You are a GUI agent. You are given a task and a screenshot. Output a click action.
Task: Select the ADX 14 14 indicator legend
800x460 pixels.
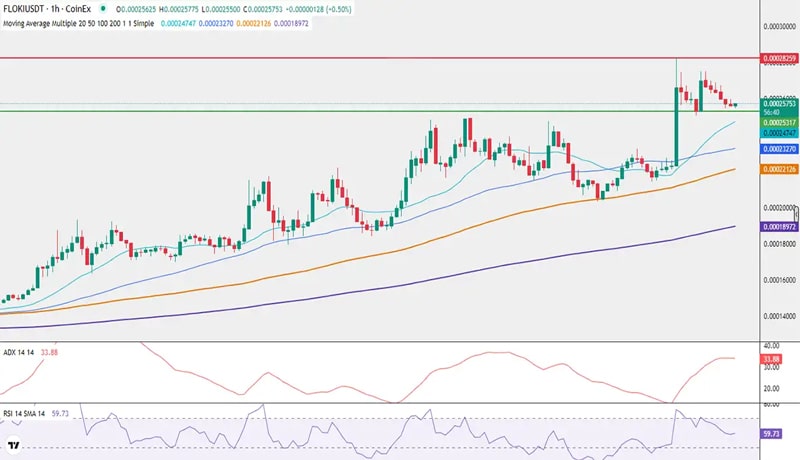[x=18, y=352]
